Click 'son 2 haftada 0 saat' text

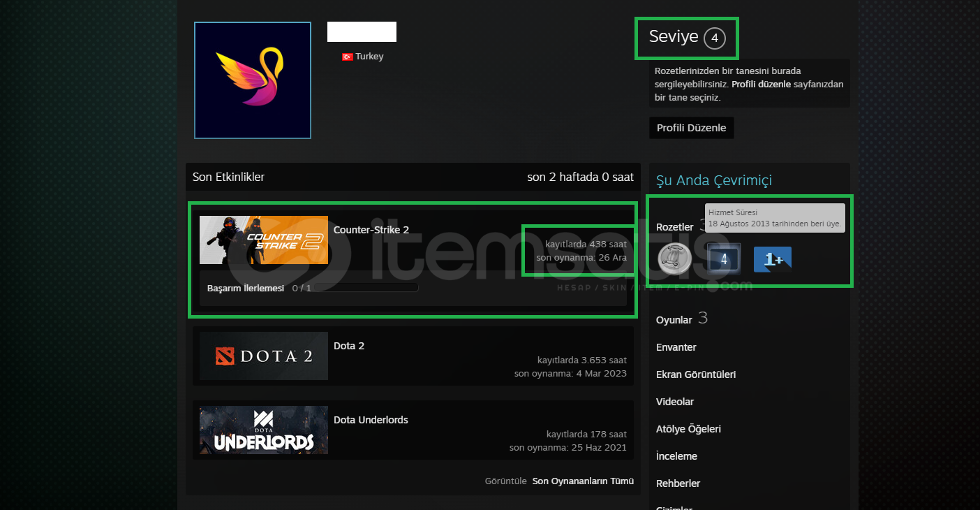point(580,177)
